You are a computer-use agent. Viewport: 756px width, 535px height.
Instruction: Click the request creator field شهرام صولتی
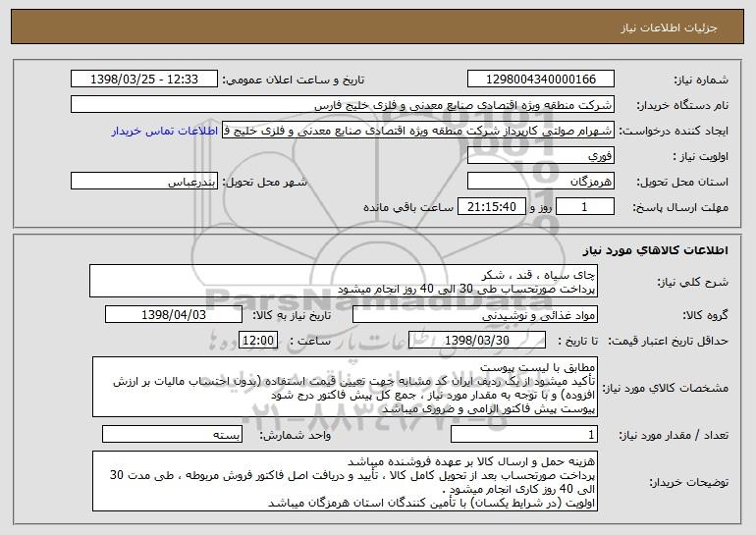418,131
